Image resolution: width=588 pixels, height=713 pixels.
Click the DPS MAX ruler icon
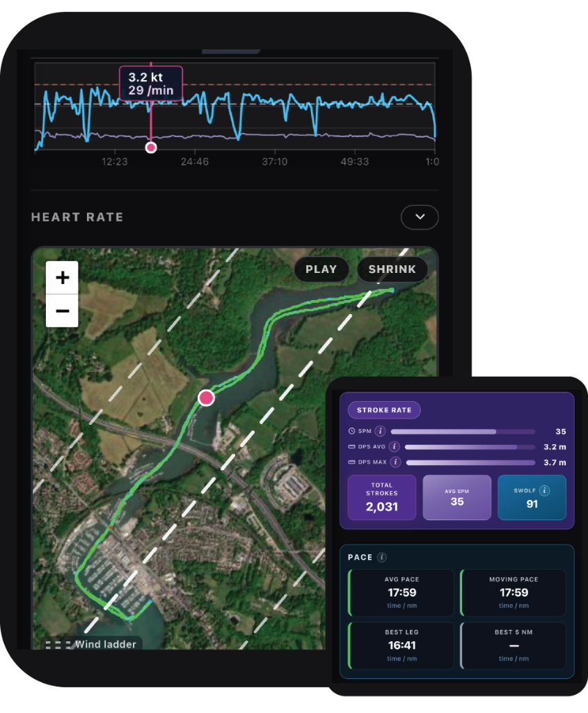[351, 462]
